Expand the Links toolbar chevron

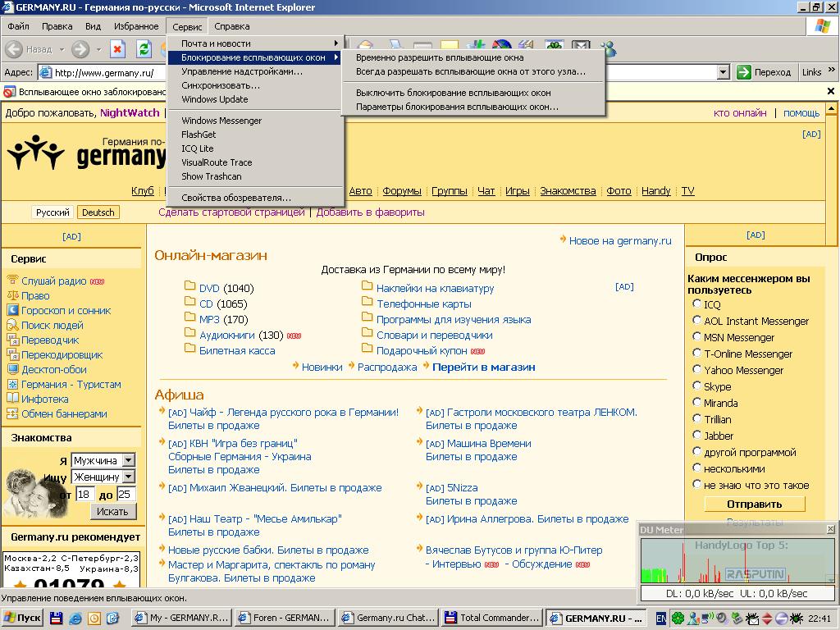point(832,70)
